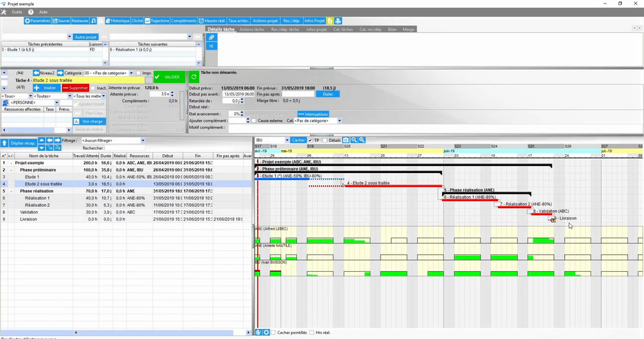The width and height of the screenshot is (644, 339).
Task: Select the Réalisation 1 task row
Action: click(x=126, y=198)
